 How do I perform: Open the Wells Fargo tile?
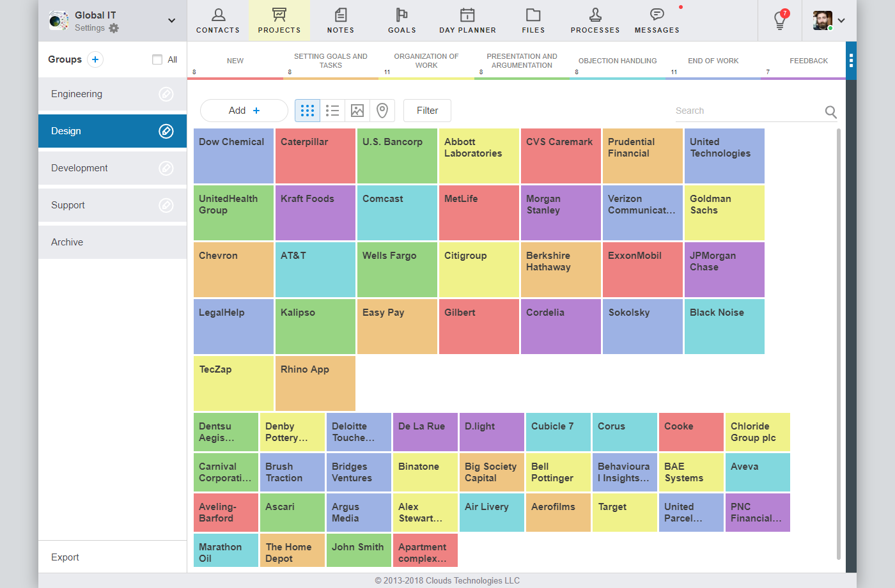(x=398, y=270)
